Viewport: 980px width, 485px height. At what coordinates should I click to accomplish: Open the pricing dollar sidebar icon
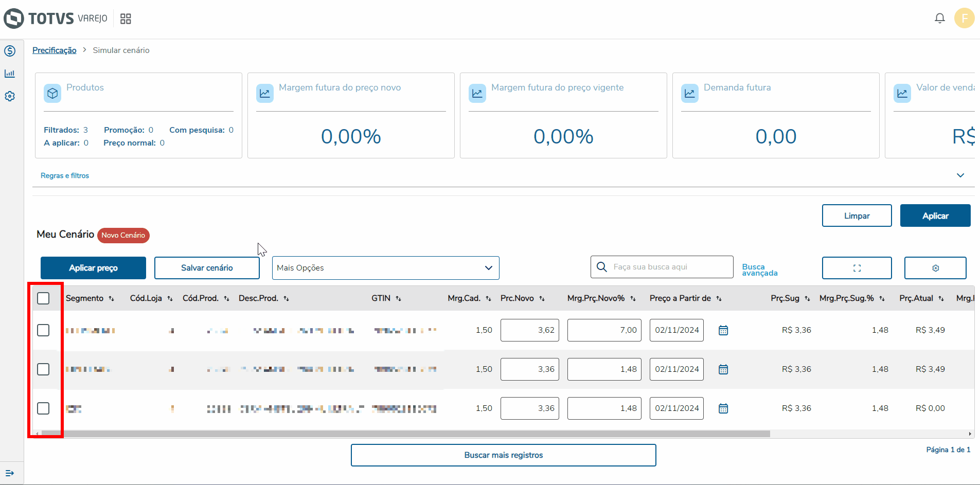coord(10,51)
